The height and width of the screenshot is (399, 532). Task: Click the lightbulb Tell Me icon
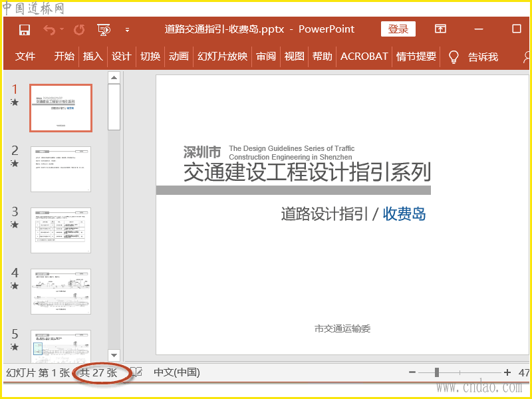click(x=454, y=57)
